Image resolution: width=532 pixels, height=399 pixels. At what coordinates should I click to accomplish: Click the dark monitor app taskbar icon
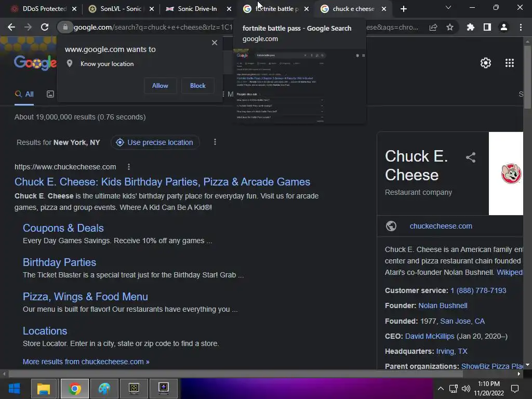coord(134,388)
